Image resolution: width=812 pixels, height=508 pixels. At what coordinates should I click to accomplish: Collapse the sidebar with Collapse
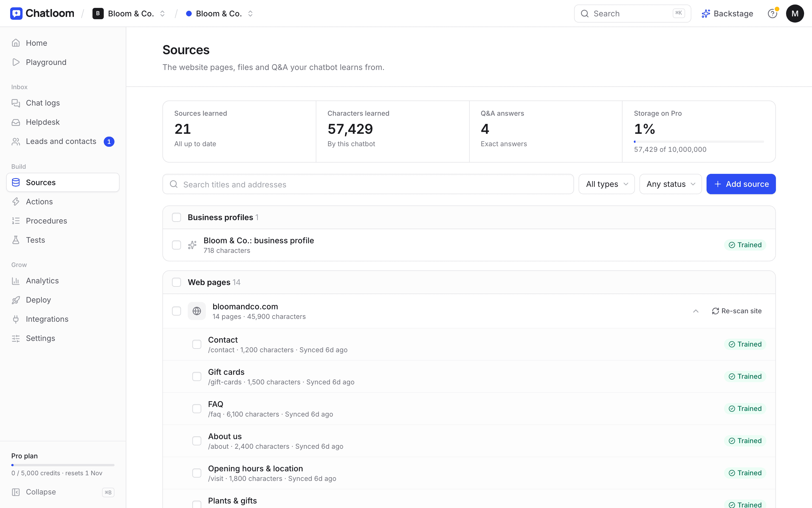pos(63,492)
